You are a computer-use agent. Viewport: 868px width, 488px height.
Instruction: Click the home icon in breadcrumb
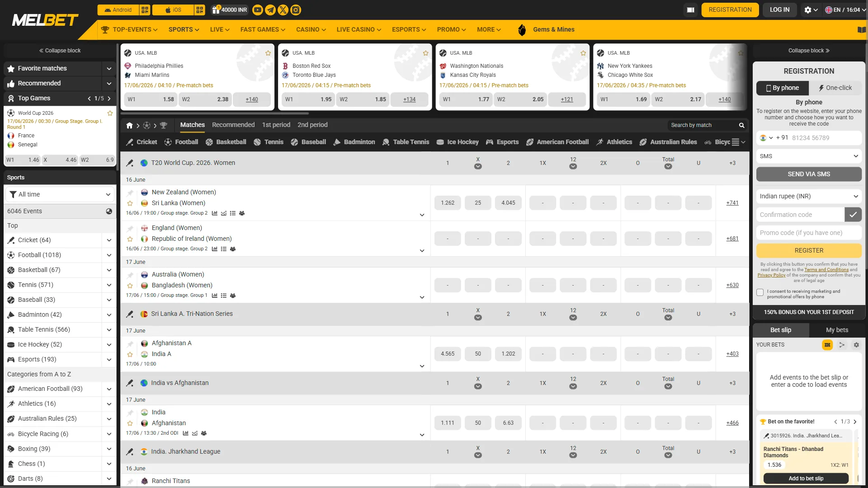(130, 126)
